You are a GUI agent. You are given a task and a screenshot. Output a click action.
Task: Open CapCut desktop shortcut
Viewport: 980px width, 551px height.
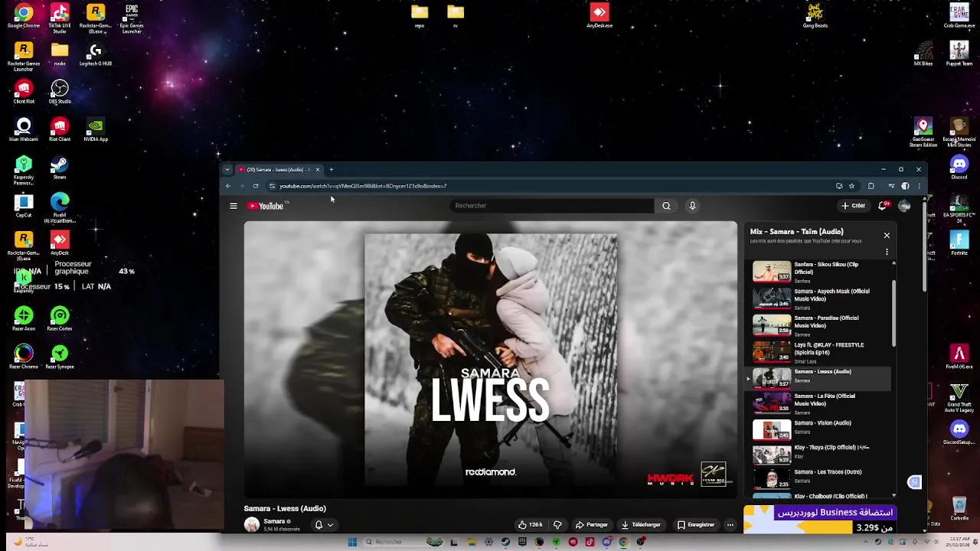point(24,205)
